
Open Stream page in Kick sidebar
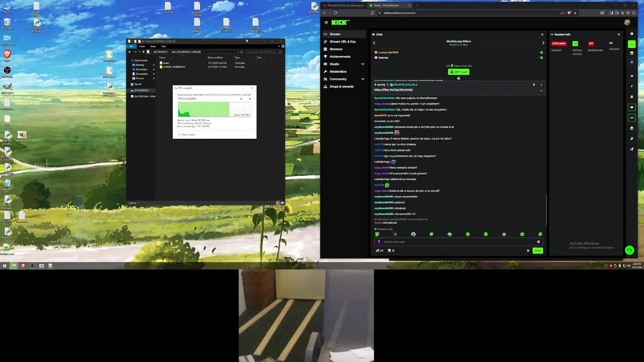(x=345, y=34)
